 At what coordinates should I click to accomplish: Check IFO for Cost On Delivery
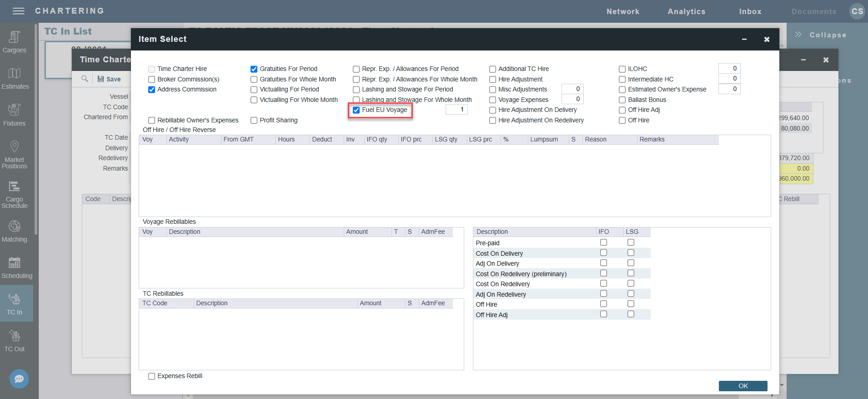click(603, 253)
